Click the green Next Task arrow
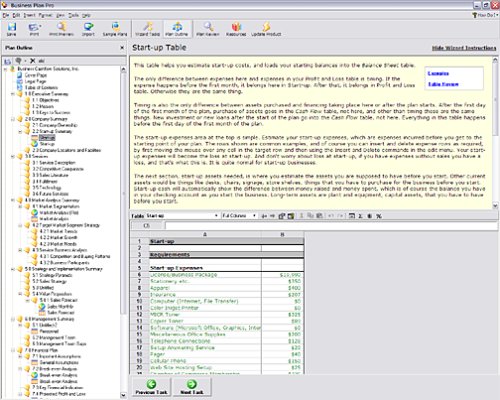Viewport: 500px width, 400px height. pos(192,384)
